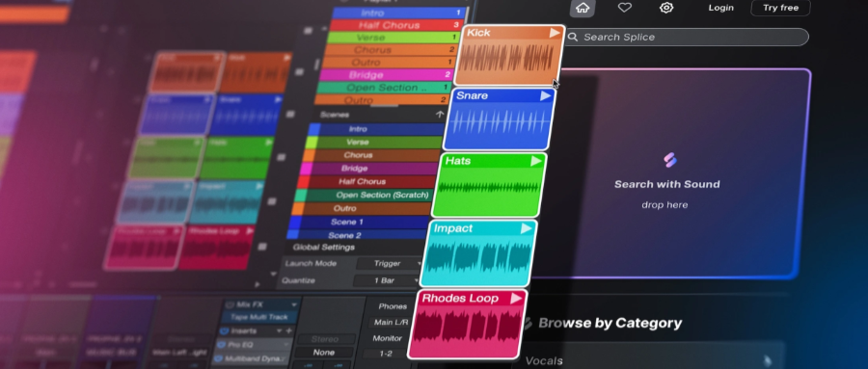Play the Impact clip
Screen dimensions: 868x369
[x=526, y=228]
